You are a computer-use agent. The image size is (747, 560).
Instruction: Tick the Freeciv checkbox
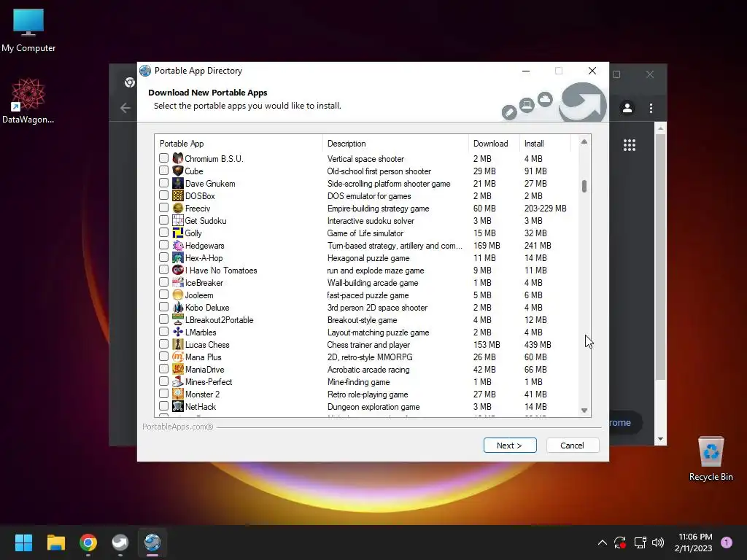163,207
